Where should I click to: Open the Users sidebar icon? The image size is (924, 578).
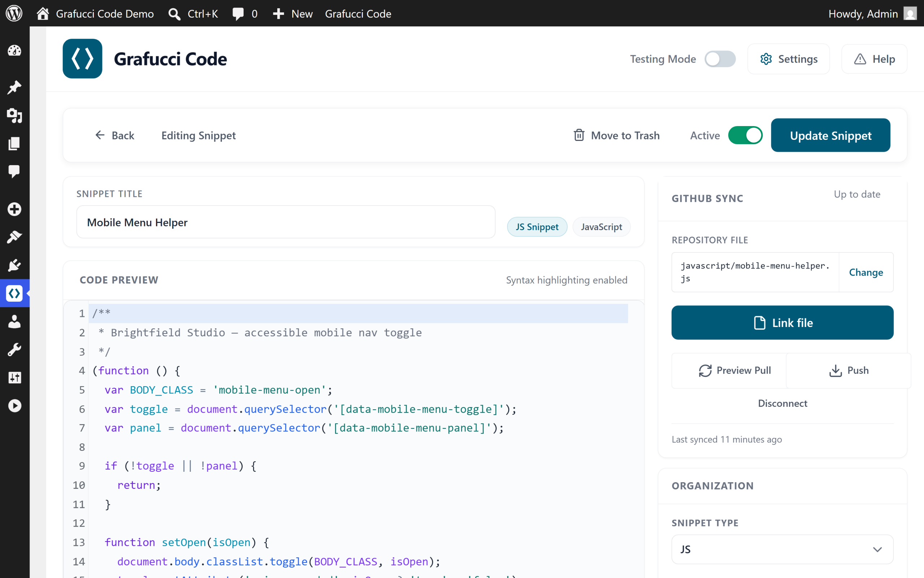(x=14, y=322)
